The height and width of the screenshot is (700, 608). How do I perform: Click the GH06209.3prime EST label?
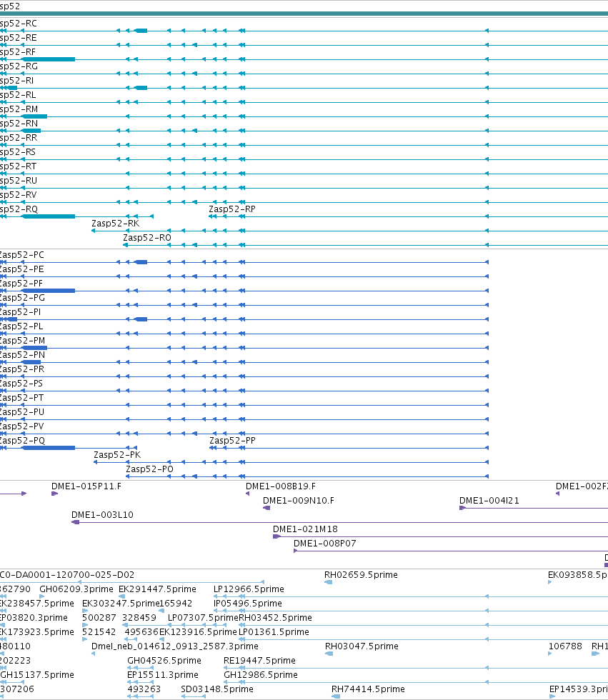click(x=76, y=589)
